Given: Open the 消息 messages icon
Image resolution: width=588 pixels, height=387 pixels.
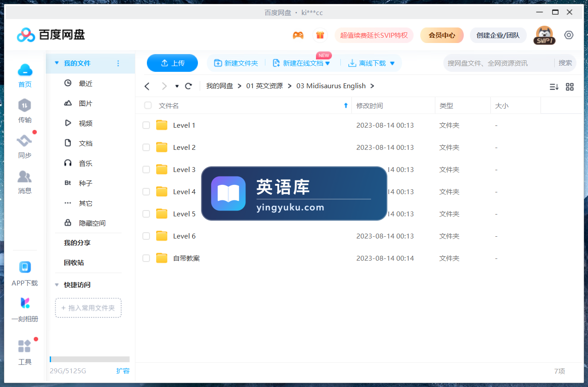Looking at the screenshot, I should 25,176.
